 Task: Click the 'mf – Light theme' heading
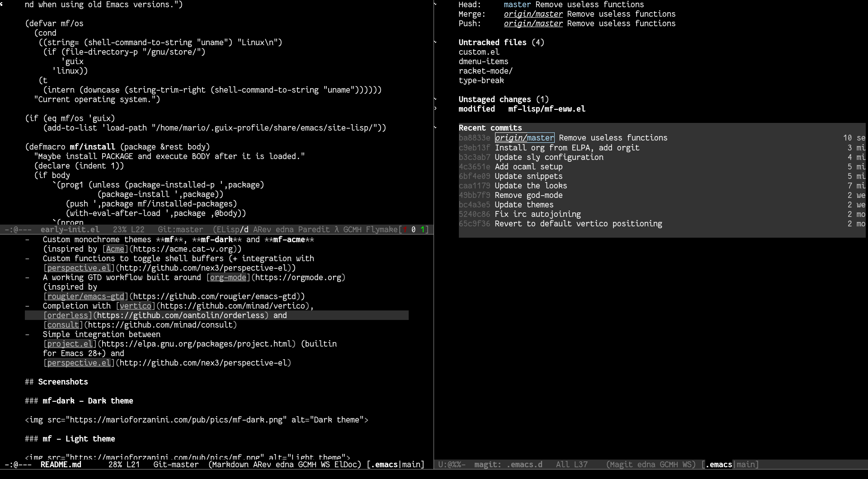[79, 439]
